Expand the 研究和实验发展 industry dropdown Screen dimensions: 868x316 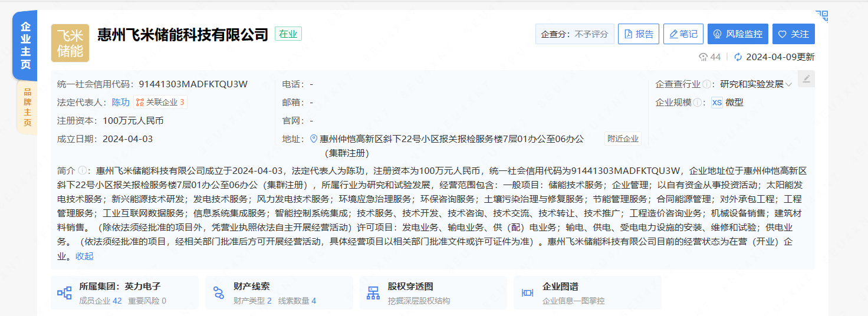click(x=788, y=85)
